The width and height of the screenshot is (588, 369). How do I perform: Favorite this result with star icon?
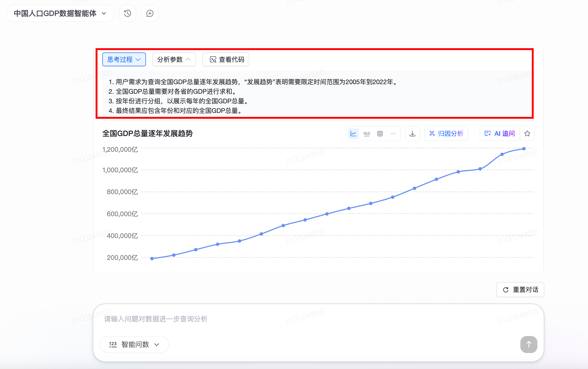(527, 134)
